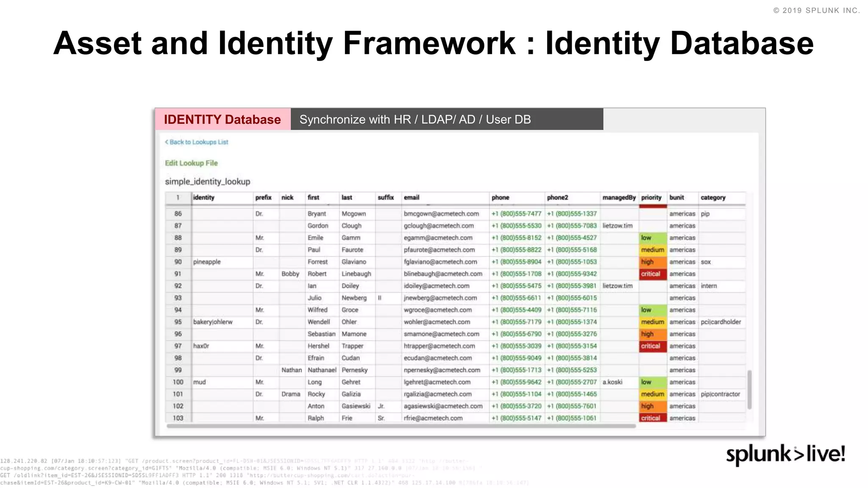Select row number 103
868x488 pixels.
tap(178, 418)
